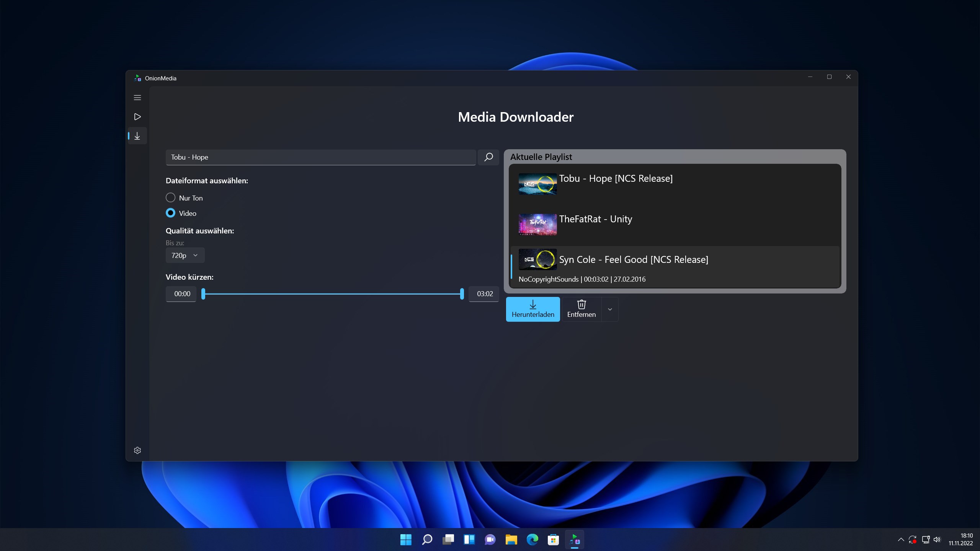The image size is (980, 551).
Task: Open the settings gear in sidebar
Action: (137, 450)
